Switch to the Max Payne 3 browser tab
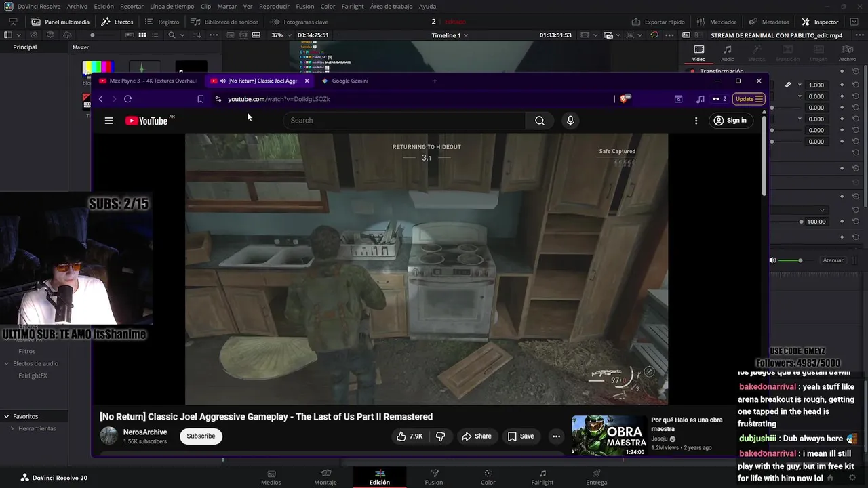 (x=148, y=81)
